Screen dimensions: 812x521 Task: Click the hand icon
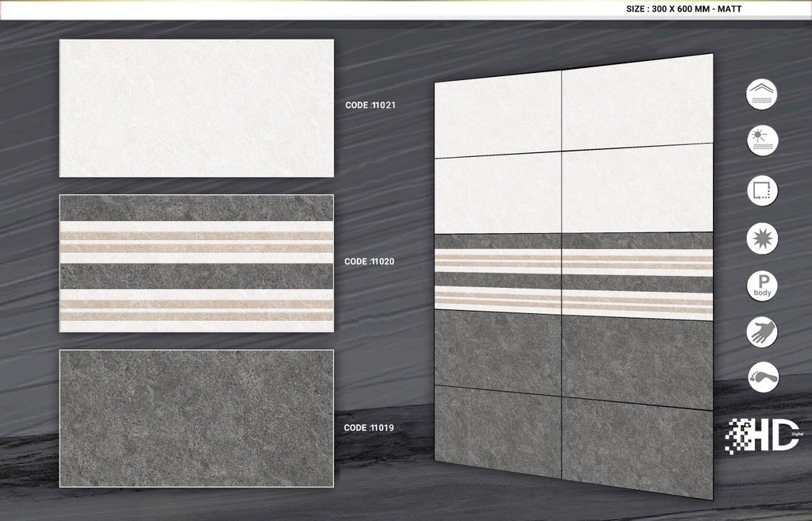762,332
